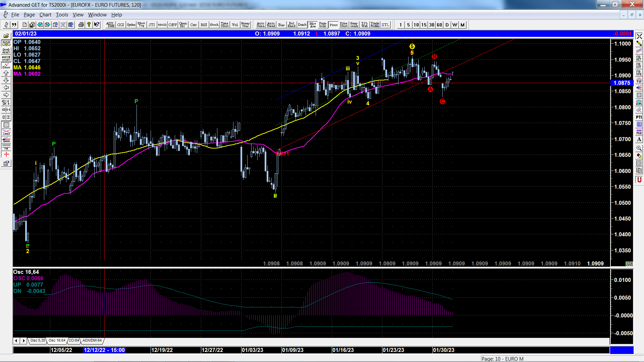Toggle the Pivot study button
Screen dimensions: 644x362
(333, 25)
